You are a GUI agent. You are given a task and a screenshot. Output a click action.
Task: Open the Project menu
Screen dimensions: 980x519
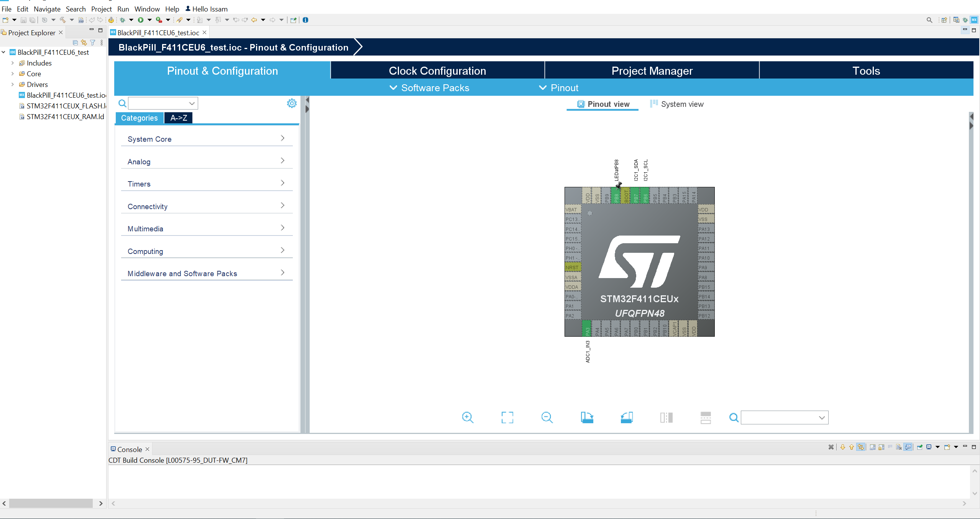point(101,9)
